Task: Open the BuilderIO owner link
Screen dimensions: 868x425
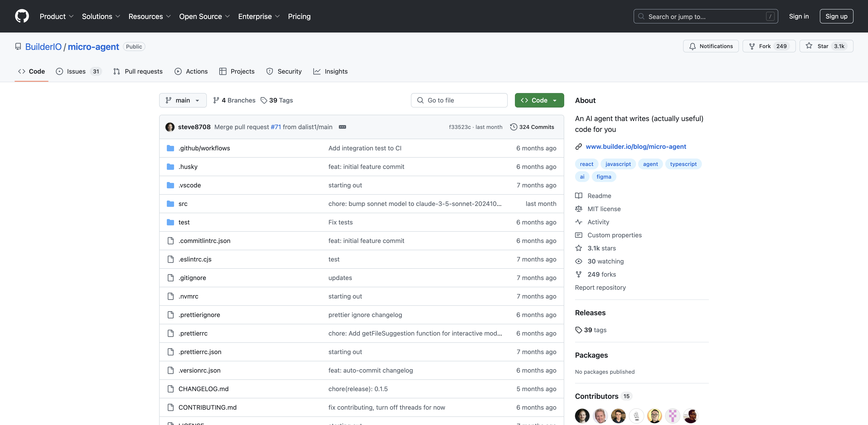Action: (43, 47)
